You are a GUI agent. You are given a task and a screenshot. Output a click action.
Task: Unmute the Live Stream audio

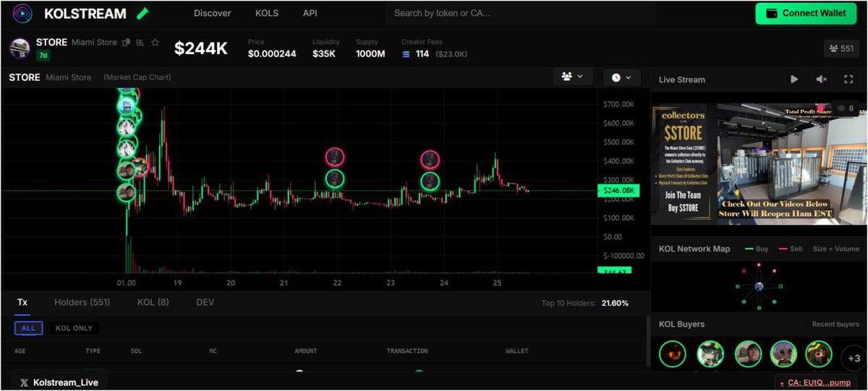coord(822,80)
